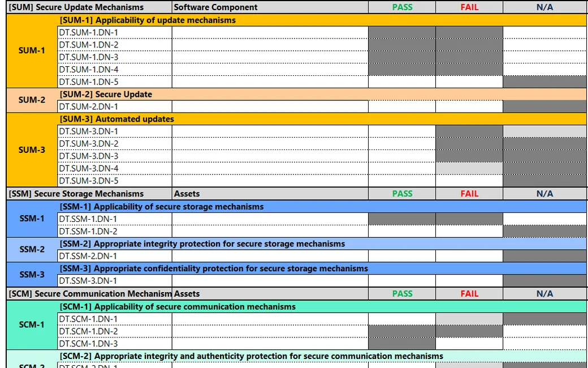Click cell DT.SUM-1.DN-1
Image resolution: width=588 pixels, height=368 pixels.
(115, 32)
